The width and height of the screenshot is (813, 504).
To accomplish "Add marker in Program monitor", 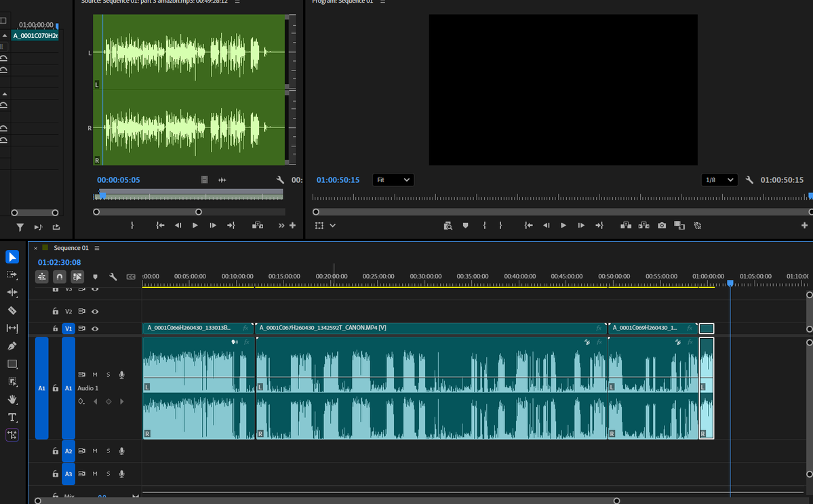I will pos(465,226).
